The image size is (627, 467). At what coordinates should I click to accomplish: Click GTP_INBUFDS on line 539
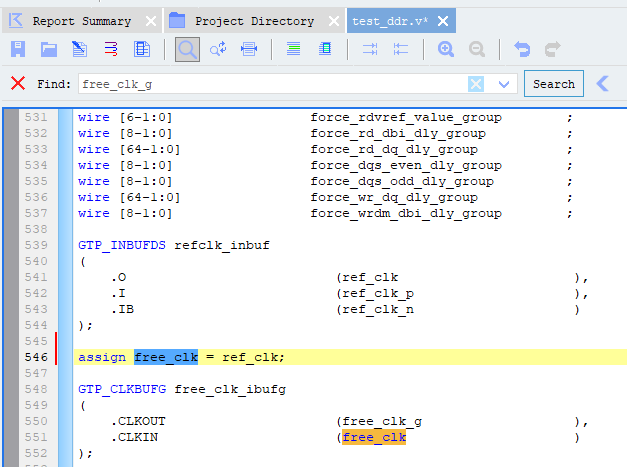pos(122,245)
